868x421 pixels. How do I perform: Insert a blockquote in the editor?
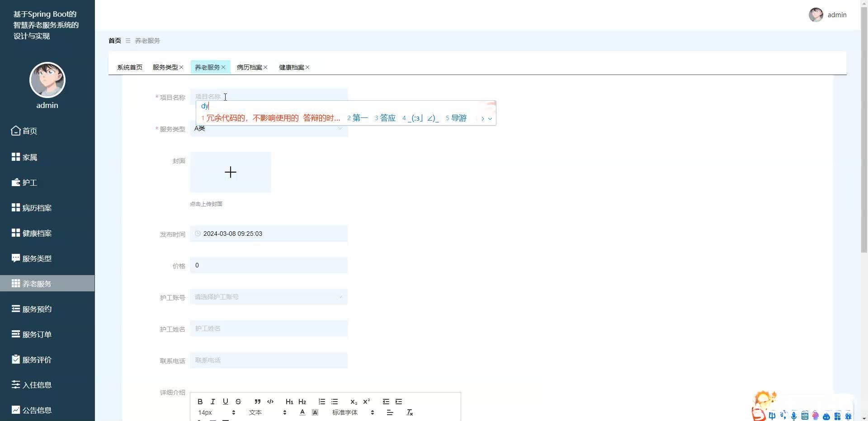(x=257, y=402)
